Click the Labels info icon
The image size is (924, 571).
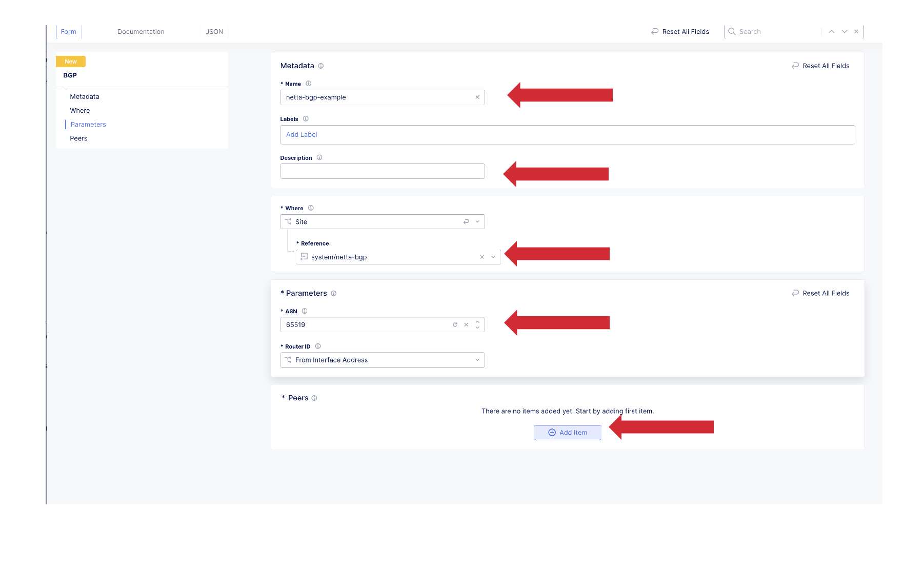(x=306, y=119)
